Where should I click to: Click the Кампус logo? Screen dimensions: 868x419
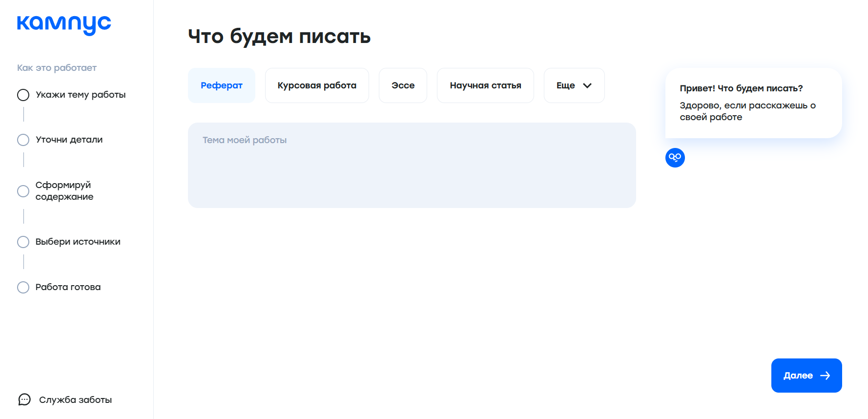tap(64, 24)
